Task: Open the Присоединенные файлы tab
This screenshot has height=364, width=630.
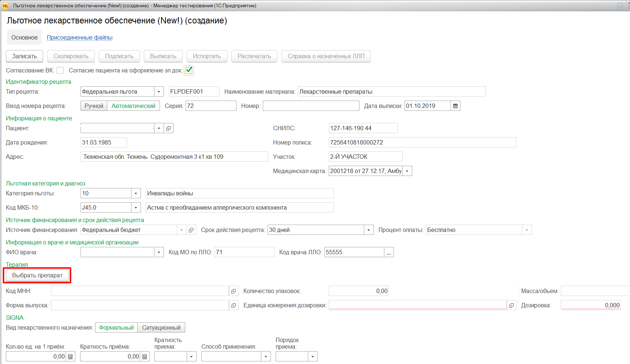Action: point(79,37)
